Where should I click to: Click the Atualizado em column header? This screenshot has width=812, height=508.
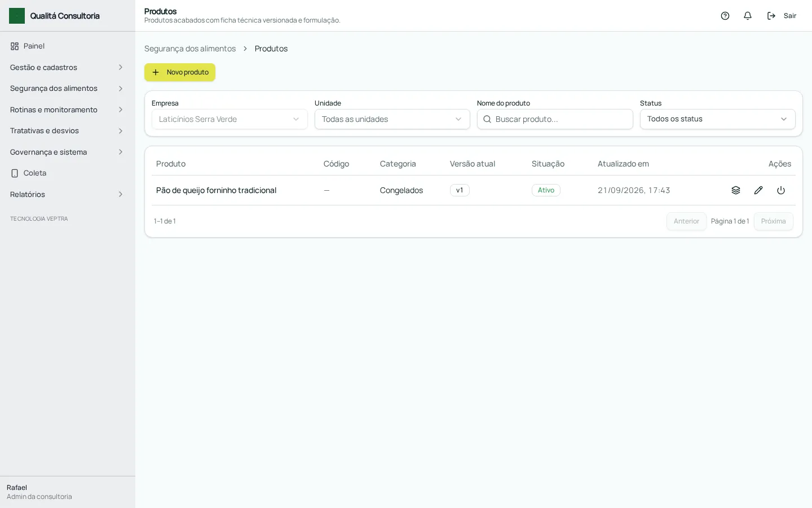click(x=623, y=164)
